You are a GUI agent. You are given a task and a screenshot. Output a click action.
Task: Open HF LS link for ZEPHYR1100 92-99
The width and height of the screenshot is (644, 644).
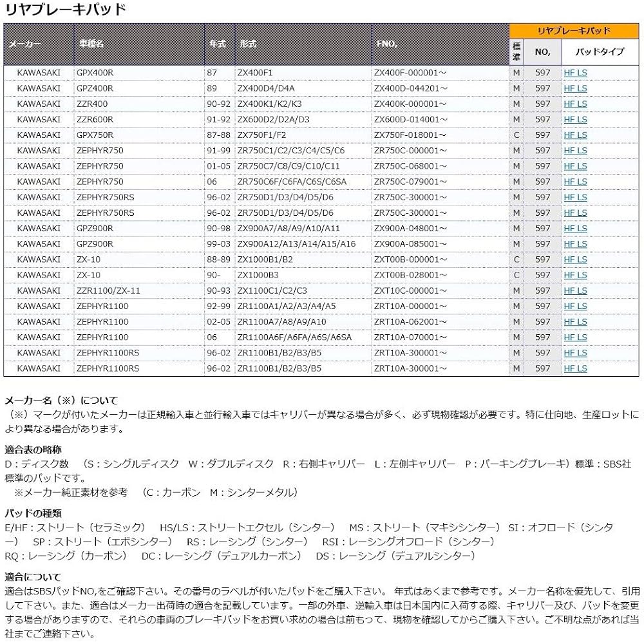pyautogui.click(x=575, y=307)
